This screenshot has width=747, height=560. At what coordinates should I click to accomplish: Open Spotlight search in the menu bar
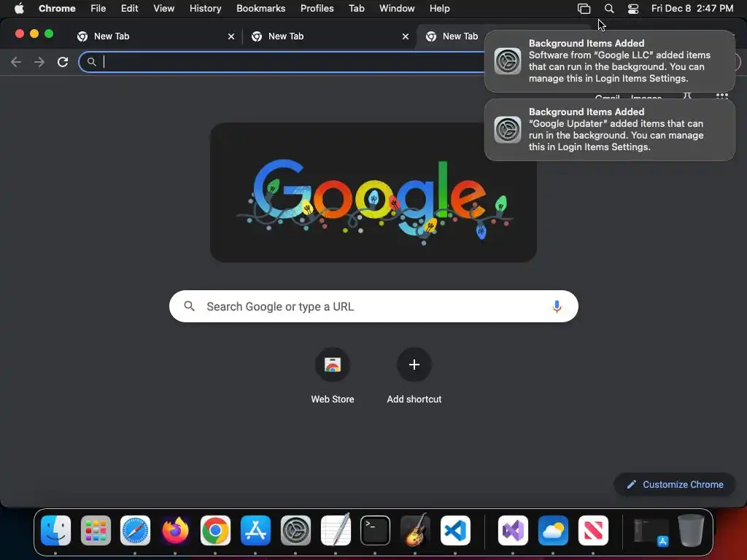(x=609, y=9)
